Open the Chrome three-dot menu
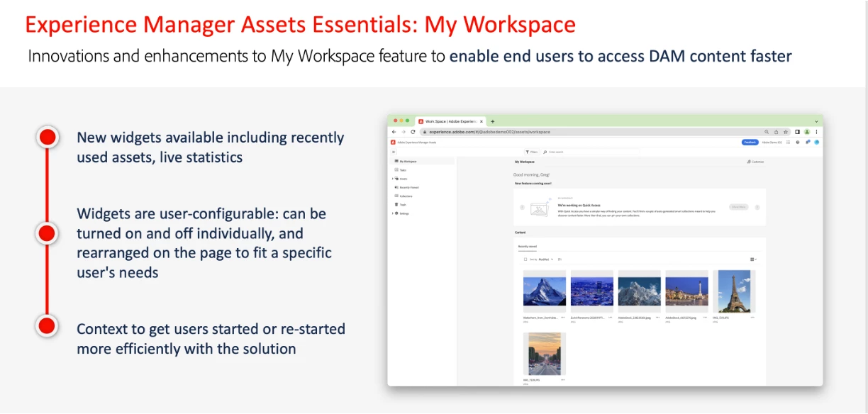 click(816, 132)
